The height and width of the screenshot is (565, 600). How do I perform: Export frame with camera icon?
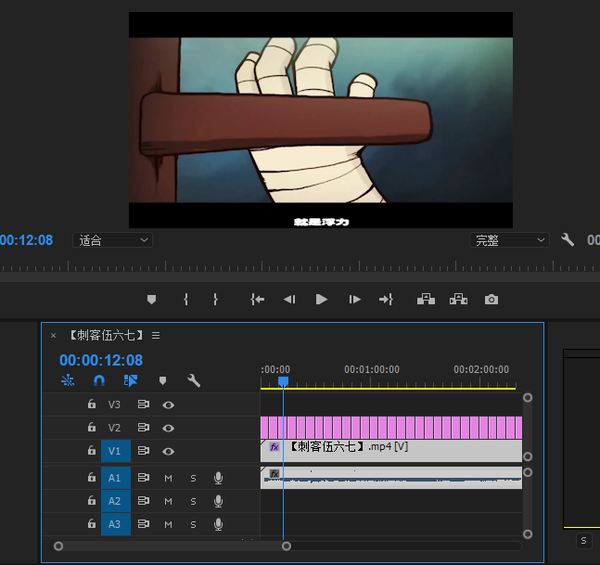pyautogui.click(x=491, y=300)
